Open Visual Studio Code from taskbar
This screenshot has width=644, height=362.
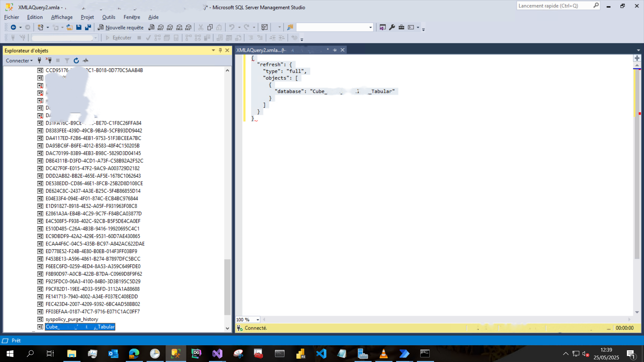(x=321, y=354)
